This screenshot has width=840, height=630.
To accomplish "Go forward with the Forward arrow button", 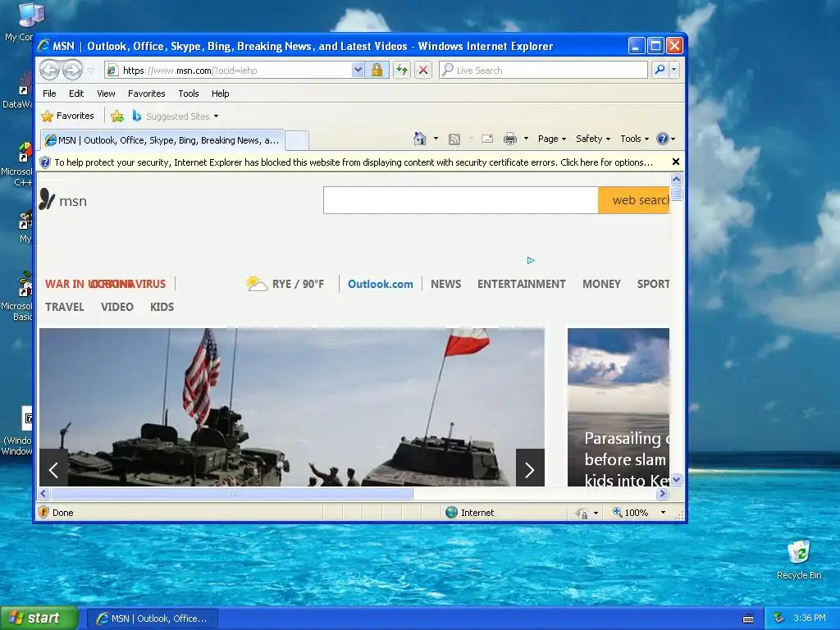I will point(72,71).
